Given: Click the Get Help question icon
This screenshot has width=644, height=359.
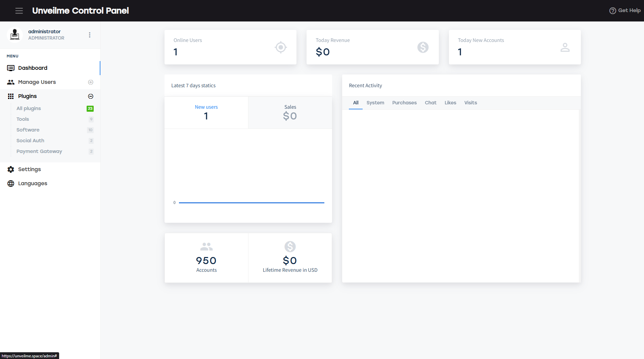Looking at the screenshot, I should point(612,11).
